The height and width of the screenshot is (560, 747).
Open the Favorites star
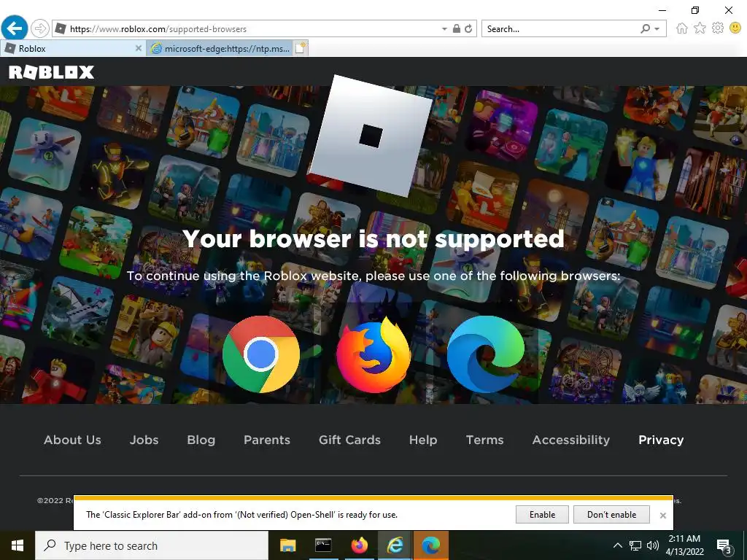tap(700, 28)
